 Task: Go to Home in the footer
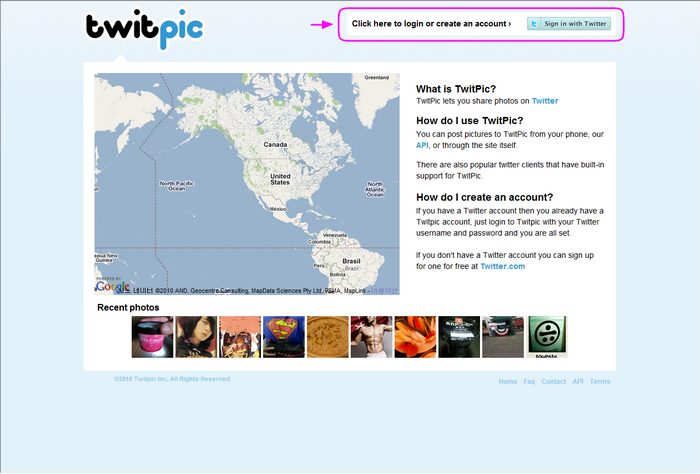[x=508, y=382]
